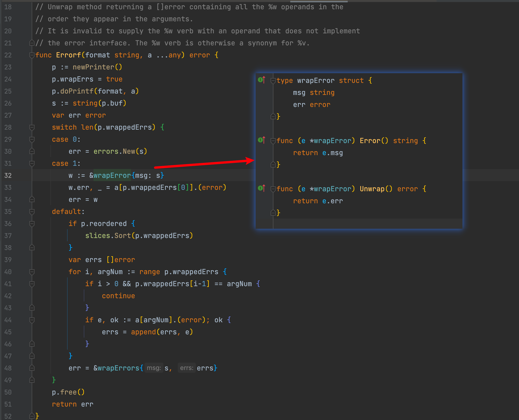519x420 pixels.
Task: Click 'var errs []error' on line 39
Action: point(102,260)
